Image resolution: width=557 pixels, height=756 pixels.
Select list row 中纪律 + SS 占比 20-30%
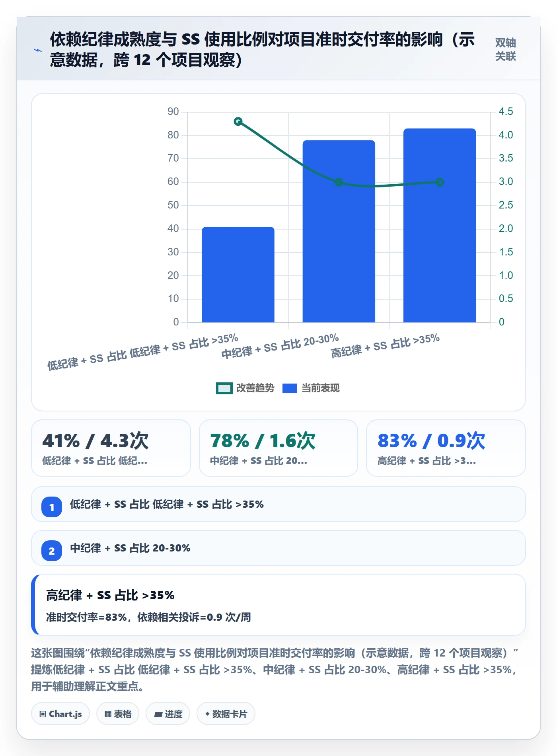click(x=278, y=548)
